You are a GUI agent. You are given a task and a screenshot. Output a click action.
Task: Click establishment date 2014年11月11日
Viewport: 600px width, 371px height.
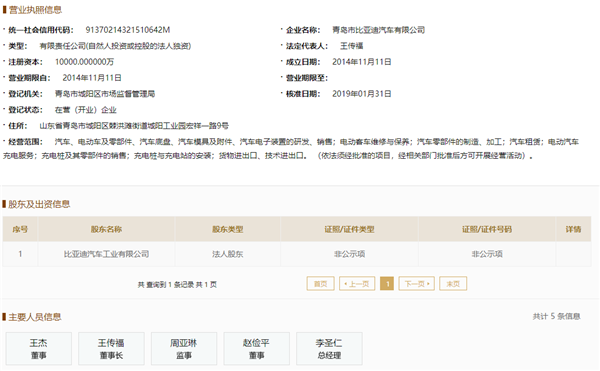coord(362,62)
